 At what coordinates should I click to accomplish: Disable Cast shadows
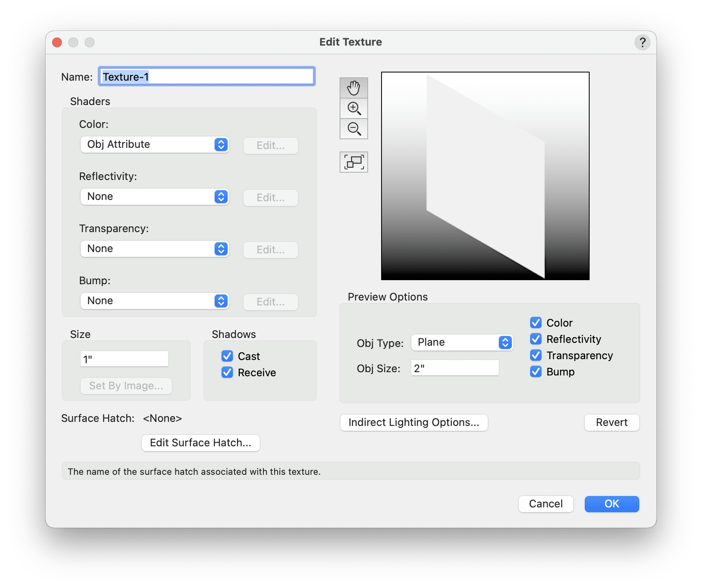coord(227,356)
